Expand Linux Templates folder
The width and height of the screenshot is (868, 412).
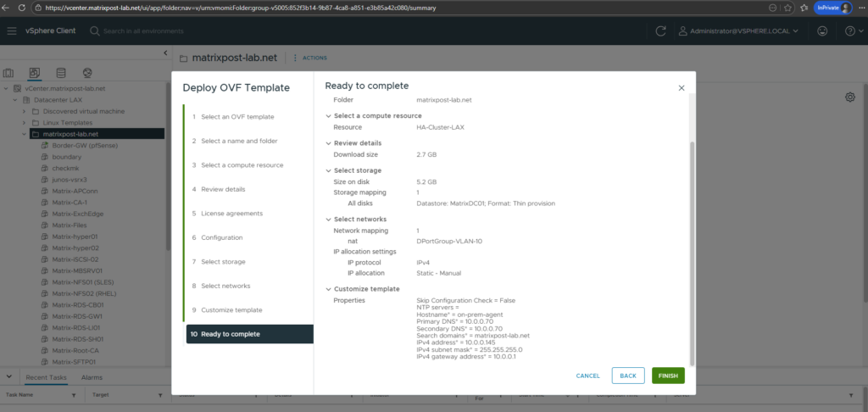pyautogui.click(x=24, y=122)
